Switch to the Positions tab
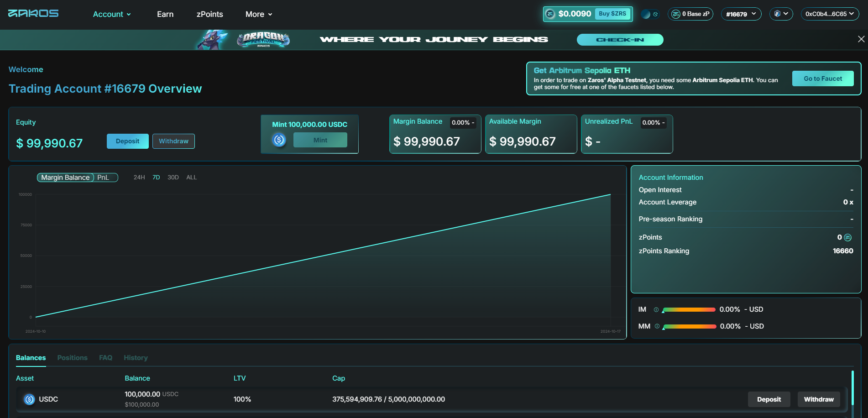The image size is (868, 418). coord(72,358)
